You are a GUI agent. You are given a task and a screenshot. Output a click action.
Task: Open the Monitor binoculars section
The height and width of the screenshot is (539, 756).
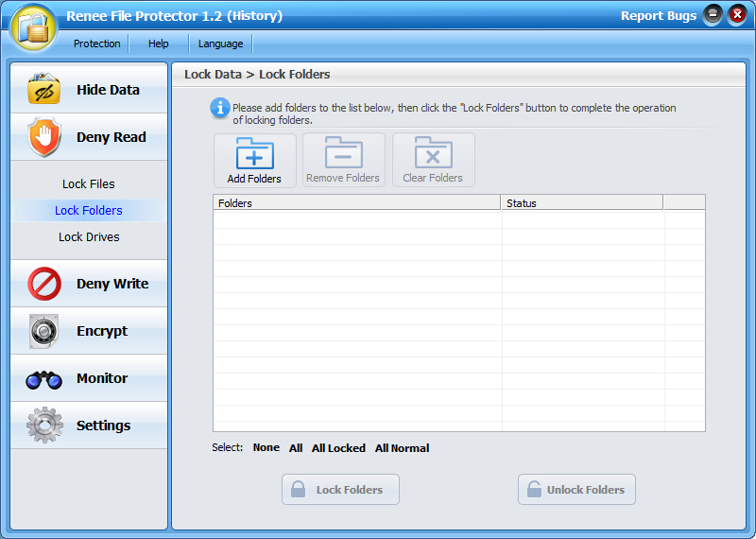point(89,378)
